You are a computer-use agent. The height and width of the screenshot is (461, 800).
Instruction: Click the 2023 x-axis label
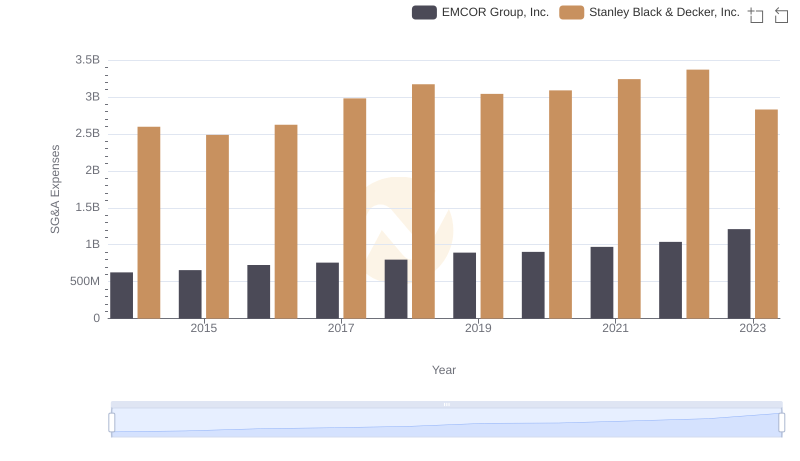click(753, 328)
